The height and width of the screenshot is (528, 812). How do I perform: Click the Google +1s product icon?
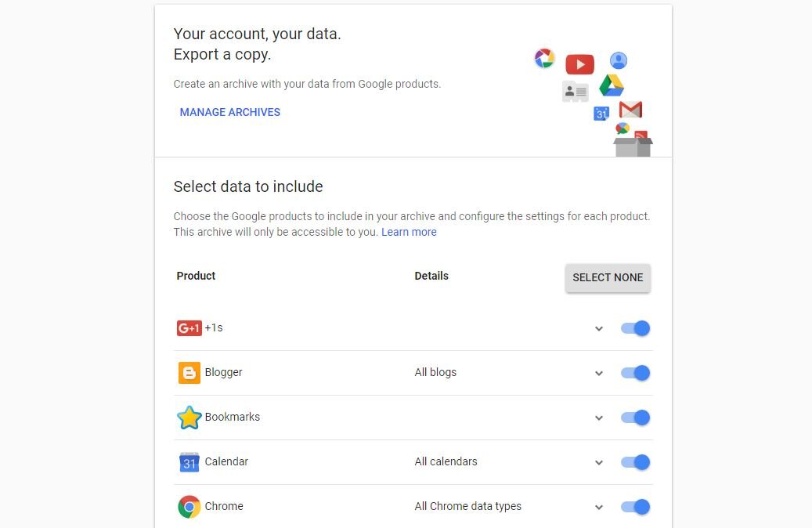point(189,328)
